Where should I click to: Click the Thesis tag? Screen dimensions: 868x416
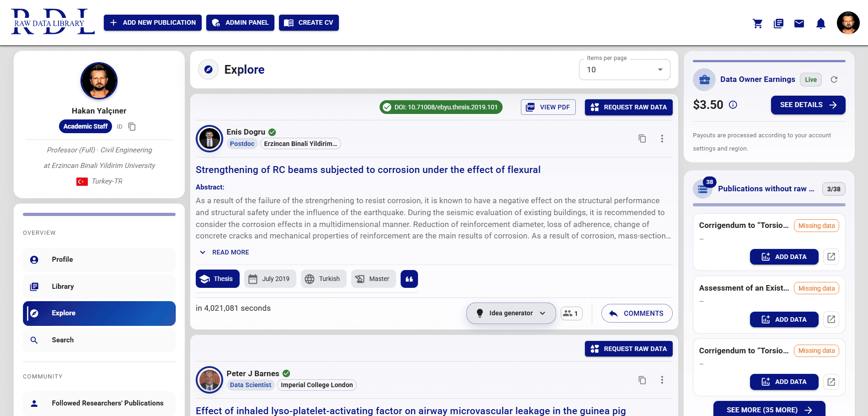click(x=218, y=279)
